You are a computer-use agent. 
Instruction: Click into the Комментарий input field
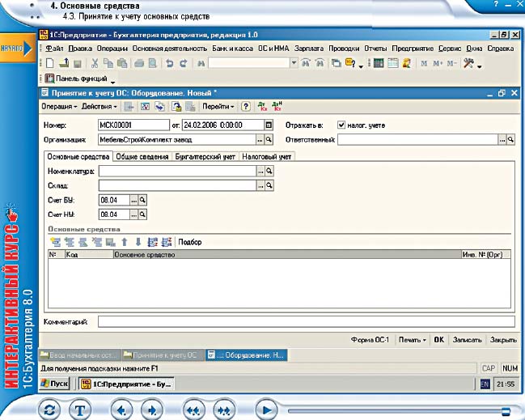click(x=306, y=322)
